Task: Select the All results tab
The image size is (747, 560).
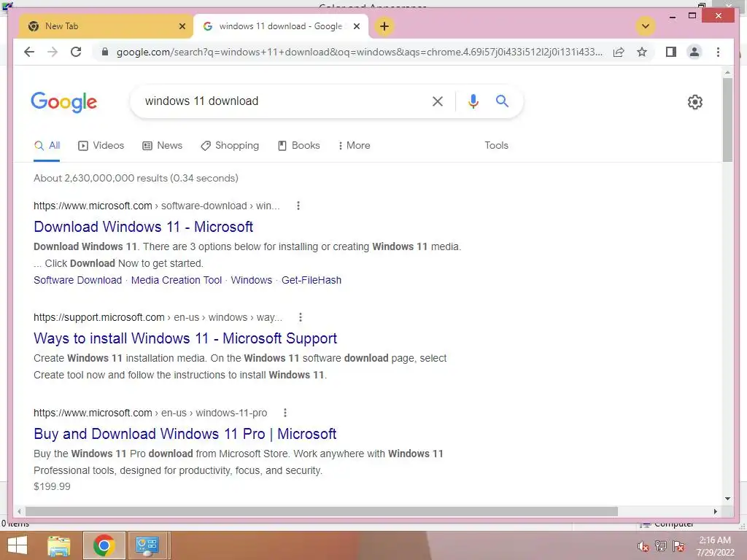Action: [x=47, y=146]
